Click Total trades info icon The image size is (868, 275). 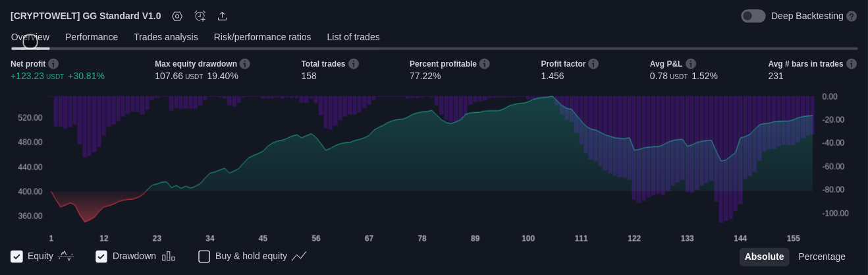tap(354, 64)
